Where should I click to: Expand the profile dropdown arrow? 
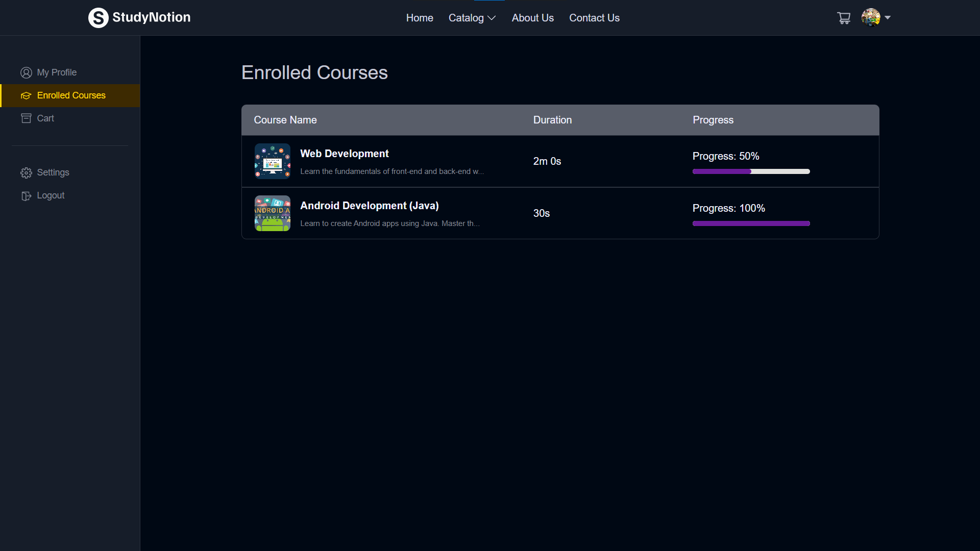888,17
